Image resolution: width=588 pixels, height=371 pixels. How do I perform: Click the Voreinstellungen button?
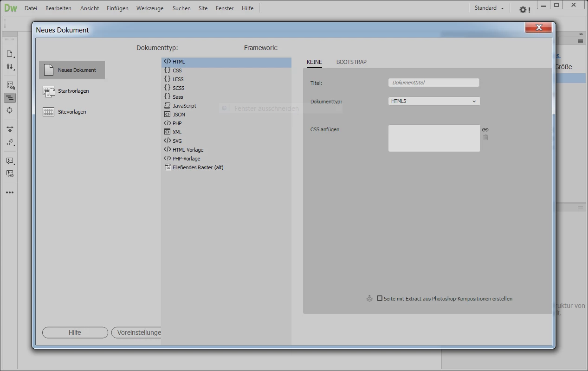click(x=136, y=333)
